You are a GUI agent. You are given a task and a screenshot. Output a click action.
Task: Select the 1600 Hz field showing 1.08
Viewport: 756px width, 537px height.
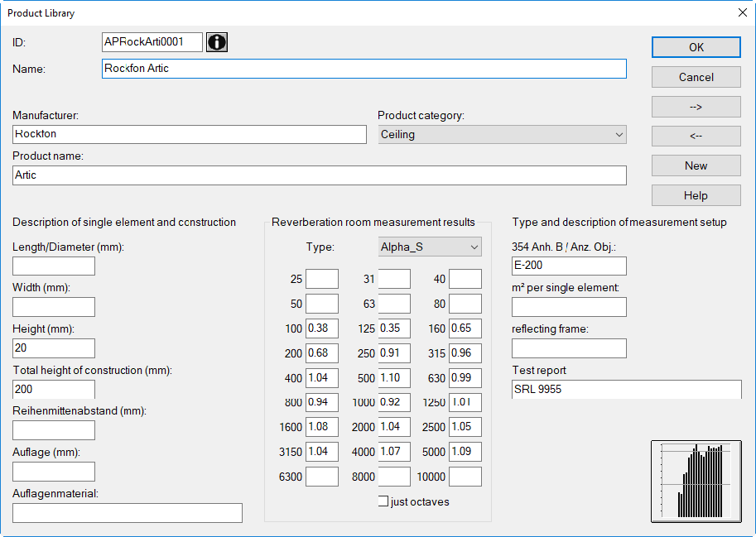point(322,427)
